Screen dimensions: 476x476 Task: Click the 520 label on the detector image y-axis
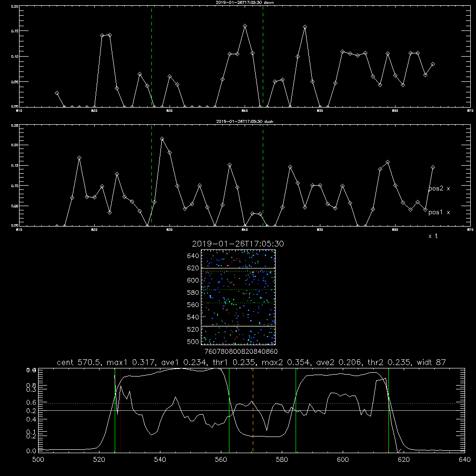pos(193,329)
